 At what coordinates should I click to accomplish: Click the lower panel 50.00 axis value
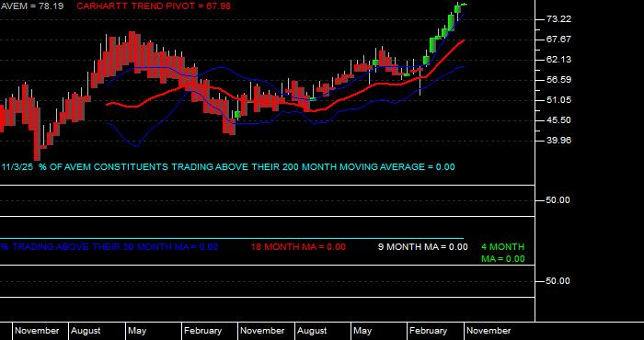[558, 281]
